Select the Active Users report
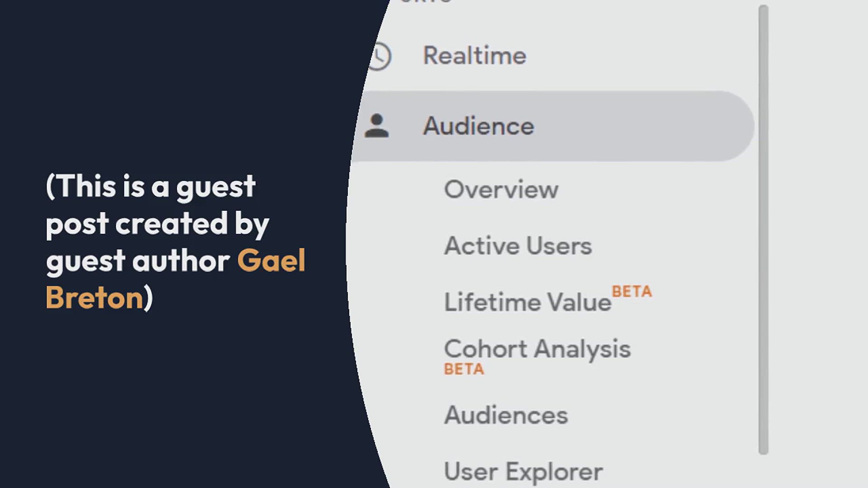This screenshot has height=488, width=868. (x=518, y=246)
